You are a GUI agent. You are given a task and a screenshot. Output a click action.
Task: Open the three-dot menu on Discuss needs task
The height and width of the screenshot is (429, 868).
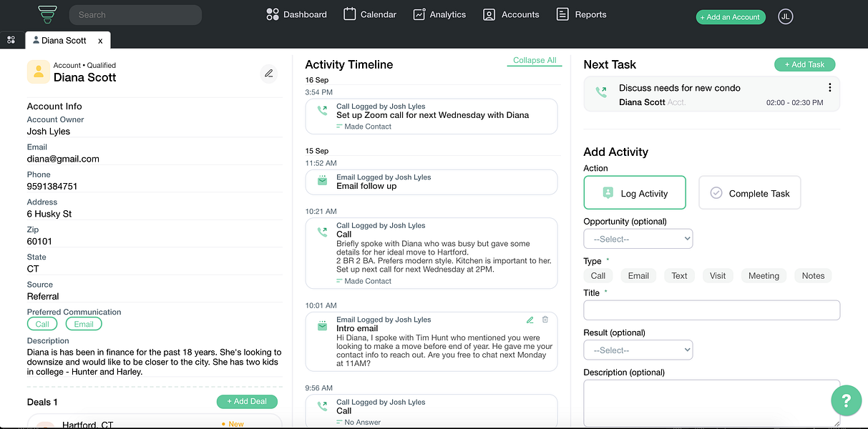829,87
